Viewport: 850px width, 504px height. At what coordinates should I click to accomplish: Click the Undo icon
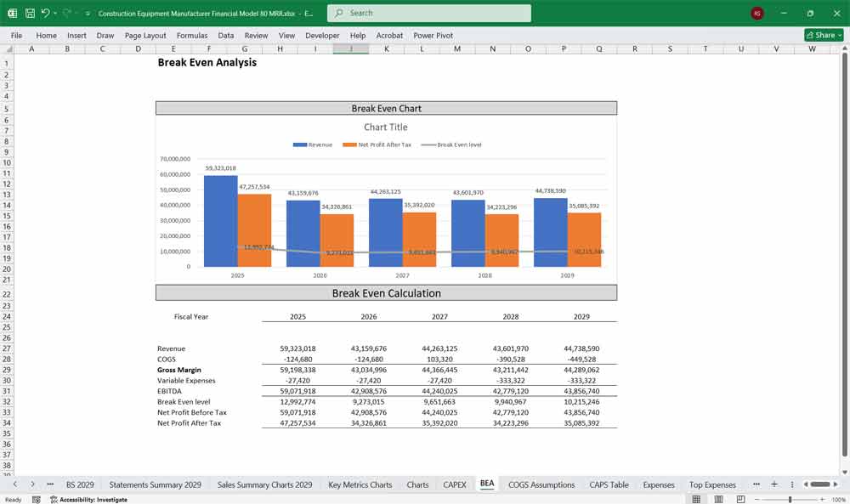[43, 14]
